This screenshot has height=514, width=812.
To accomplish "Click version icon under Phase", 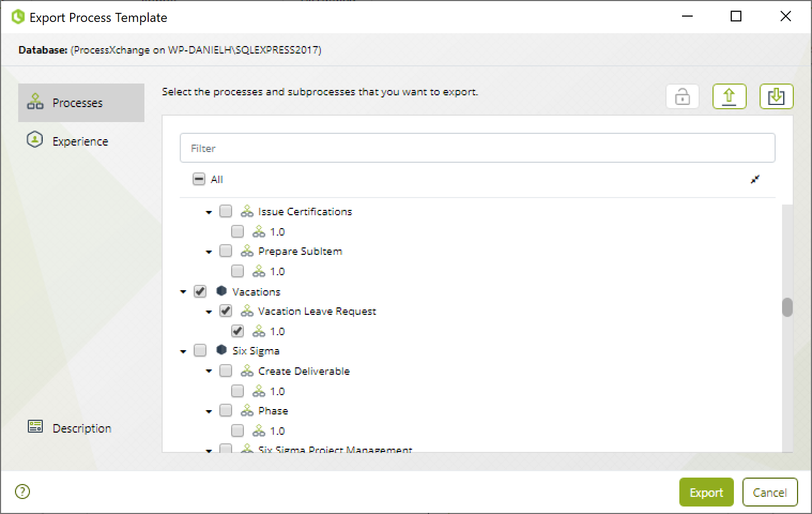I will (x=258, y=431).
